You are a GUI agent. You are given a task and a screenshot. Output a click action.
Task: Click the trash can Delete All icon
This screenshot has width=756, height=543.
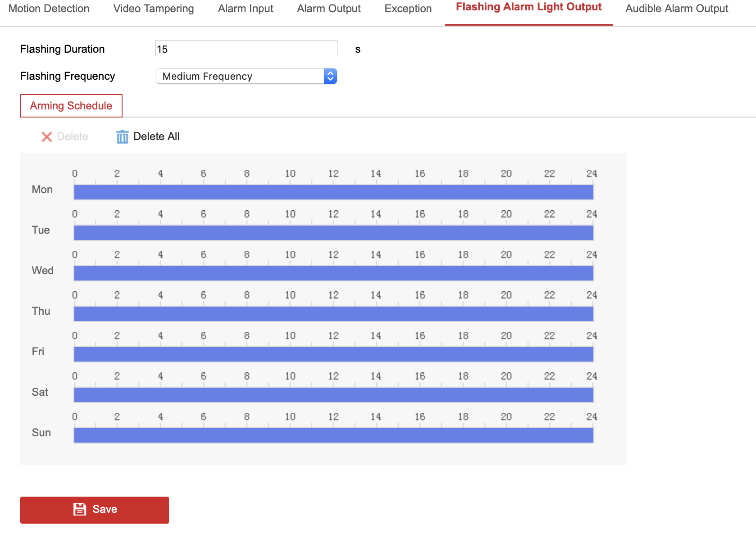click(122, 137)
